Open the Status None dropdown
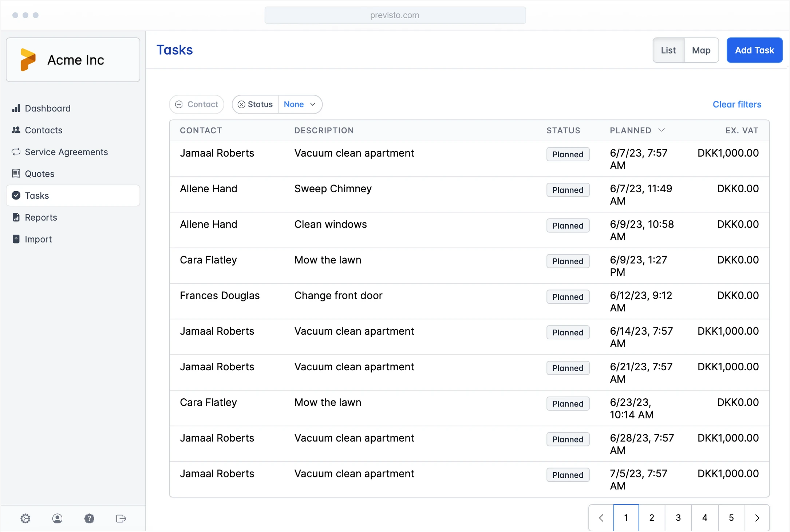The width and height of the screenshot is (790, 532). [299, 105]
